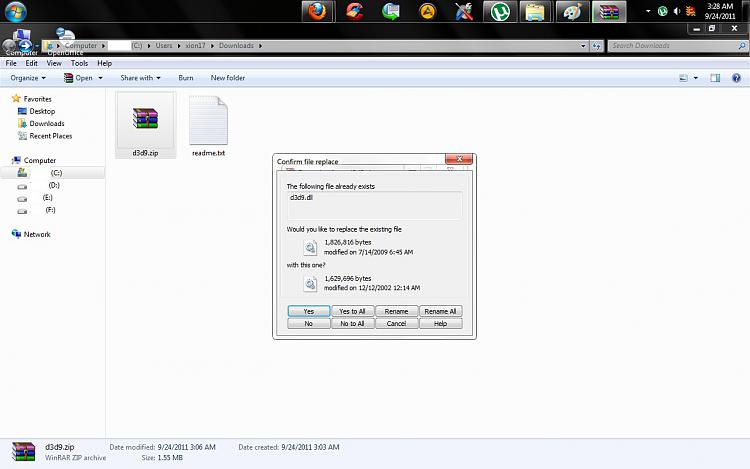Image resolution: width=750 pixels, height=469 pixels.
Task: Click Yes to All button
Action: point(352,311)
